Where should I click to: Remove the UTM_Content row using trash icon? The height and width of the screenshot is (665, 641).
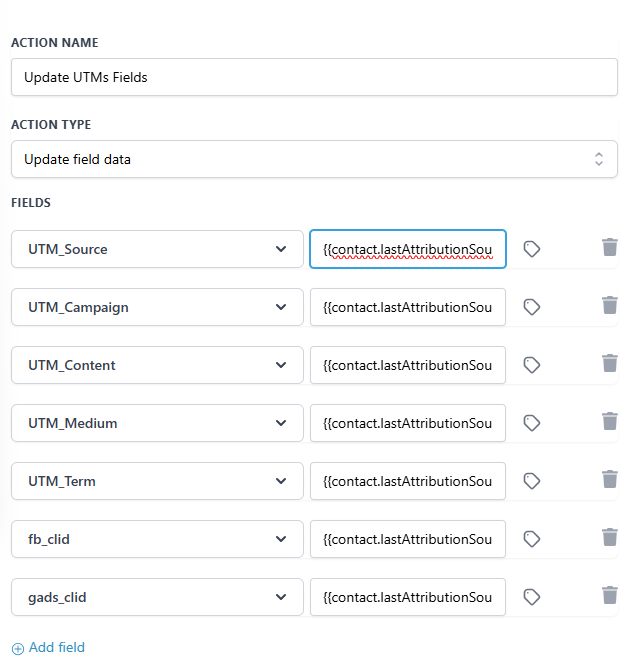pyautogui.click(x=609, y=363)
